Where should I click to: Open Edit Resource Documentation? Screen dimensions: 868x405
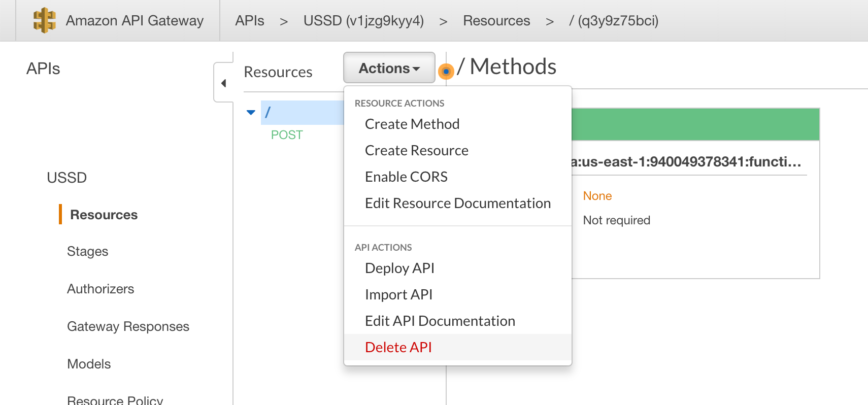click(x=458, y=203)
